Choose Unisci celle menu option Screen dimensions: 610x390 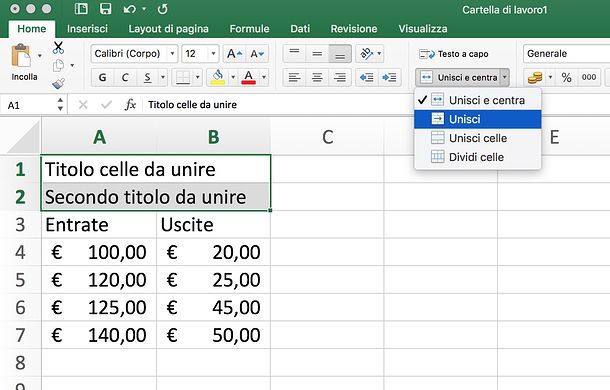click(x=478, y=138)
